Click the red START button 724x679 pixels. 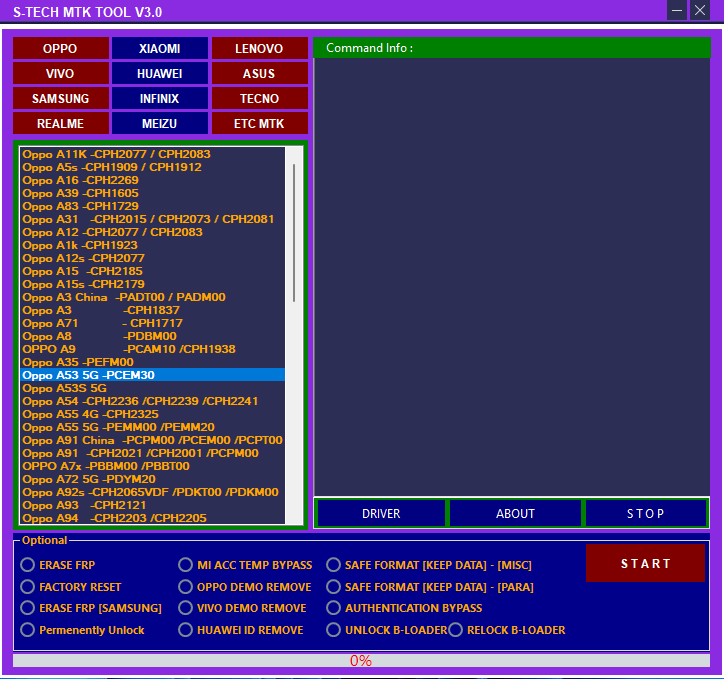coord(646,563)
